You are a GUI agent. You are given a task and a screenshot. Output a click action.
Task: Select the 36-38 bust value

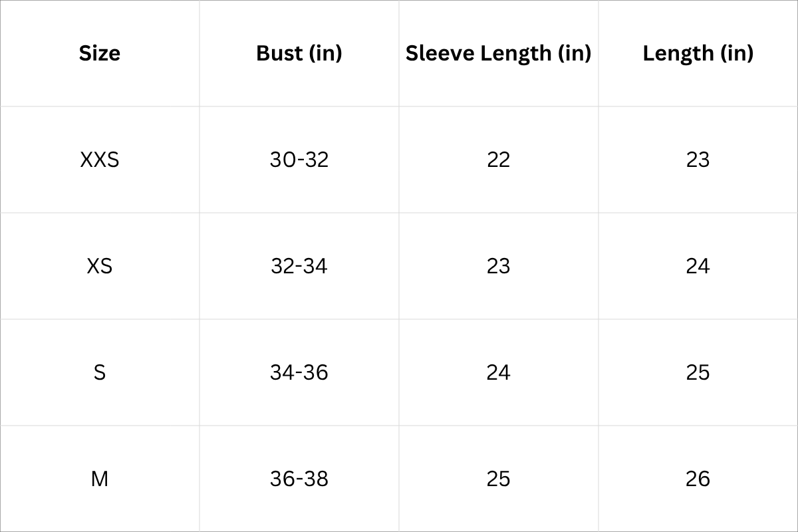pyautogui.click(x=299, y=479)
